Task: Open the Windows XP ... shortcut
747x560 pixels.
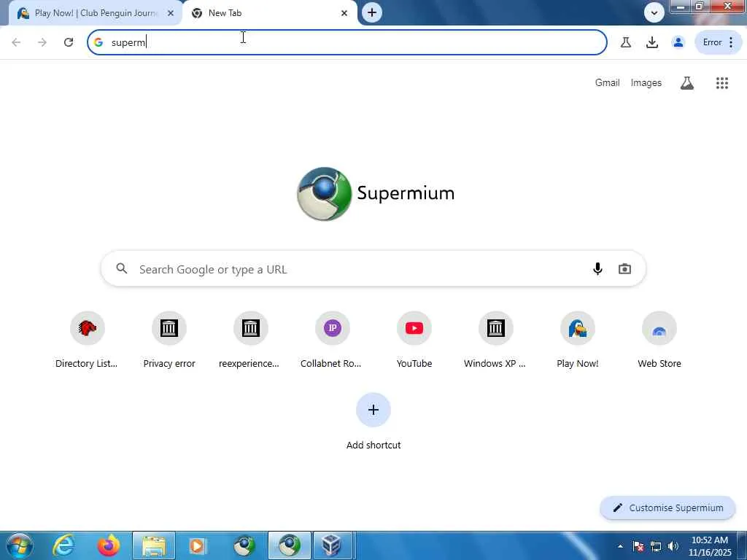Action: pos(495,340)
